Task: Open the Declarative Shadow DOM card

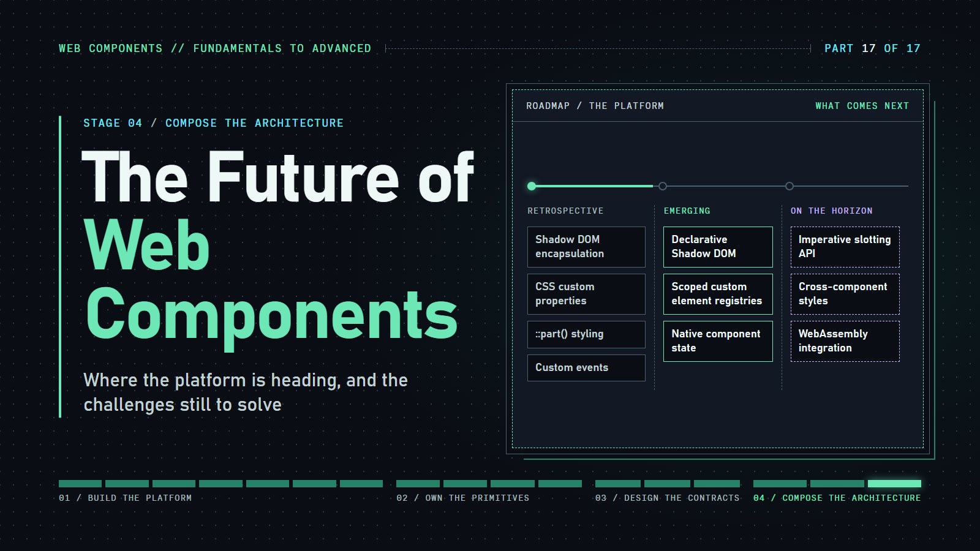Action: click(718, 247)
